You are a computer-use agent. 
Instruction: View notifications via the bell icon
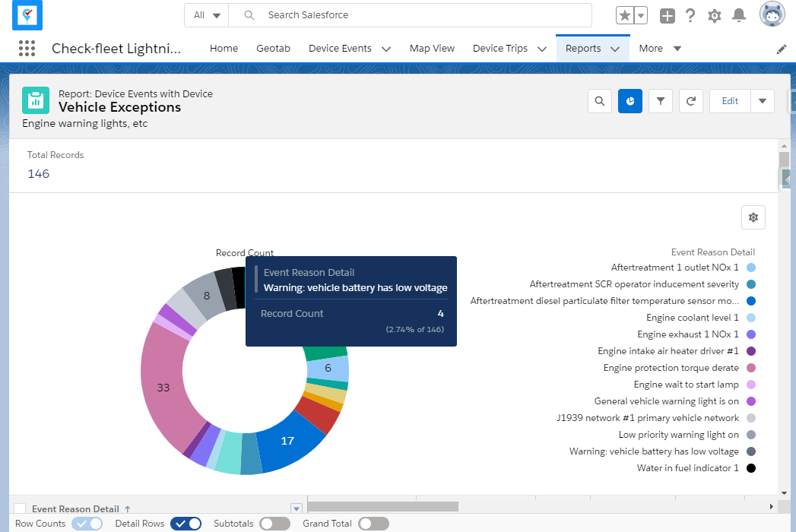(737, 14)
